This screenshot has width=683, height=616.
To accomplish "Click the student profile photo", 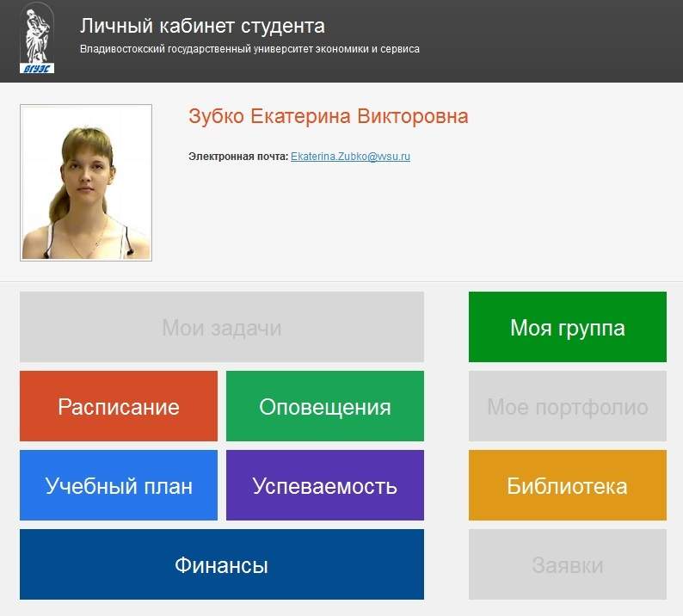I will (x=86, y=182).
